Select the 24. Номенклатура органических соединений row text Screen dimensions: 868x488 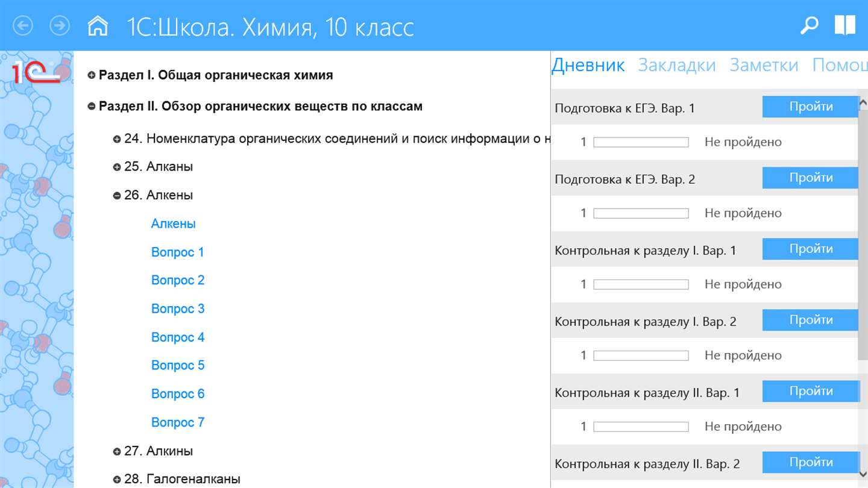337,139
